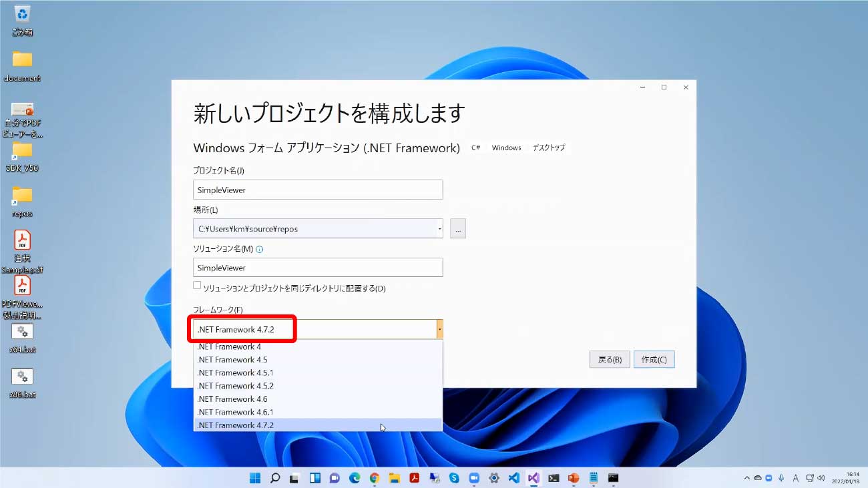This screenshot has height=488, width=868.
Task: Show hidden system tray icons
Action: click(x=747, y=478)
